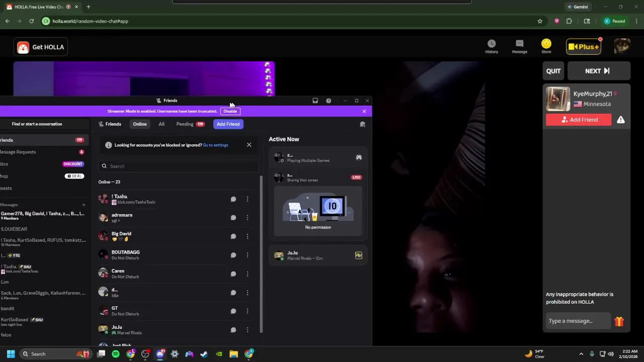Open the HOLLA coin Store
This screenshot has height=362, width=644.
(x=546, y=47)
